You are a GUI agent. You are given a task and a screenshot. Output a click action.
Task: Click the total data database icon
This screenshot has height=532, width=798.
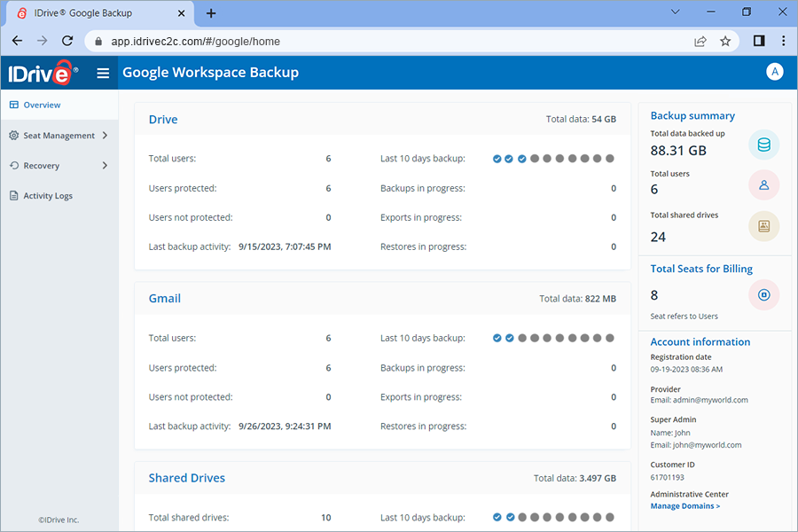(763, 145)
